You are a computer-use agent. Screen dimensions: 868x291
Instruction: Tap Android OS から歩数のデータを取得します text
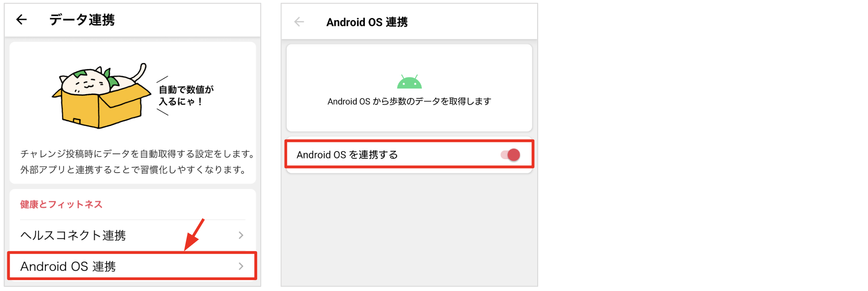tap(409, 101)
